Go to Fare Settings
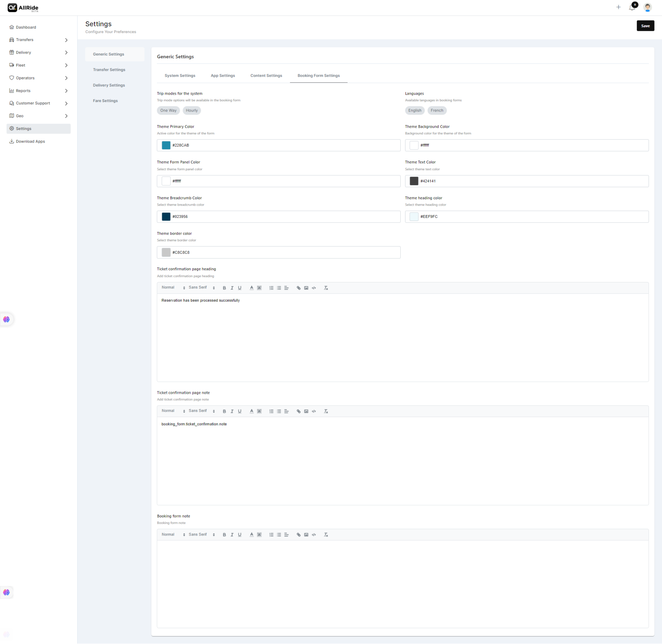 [x=105, y=100]
